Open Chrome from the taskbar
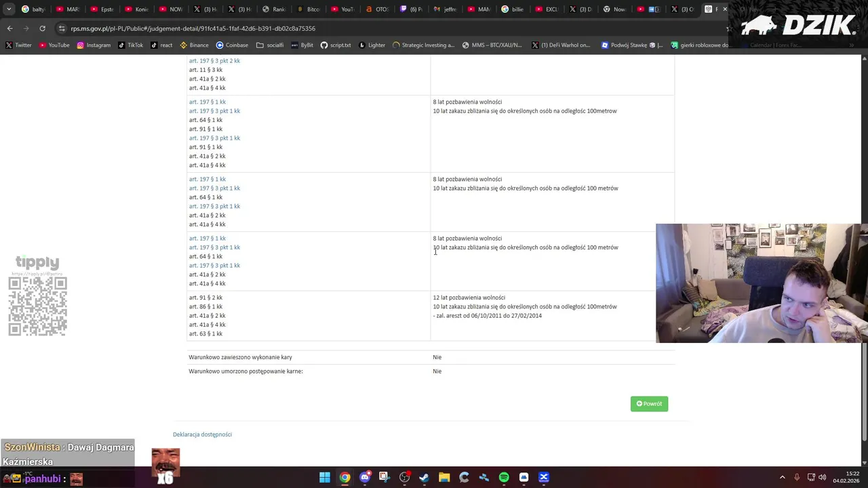 click(344, 477)
